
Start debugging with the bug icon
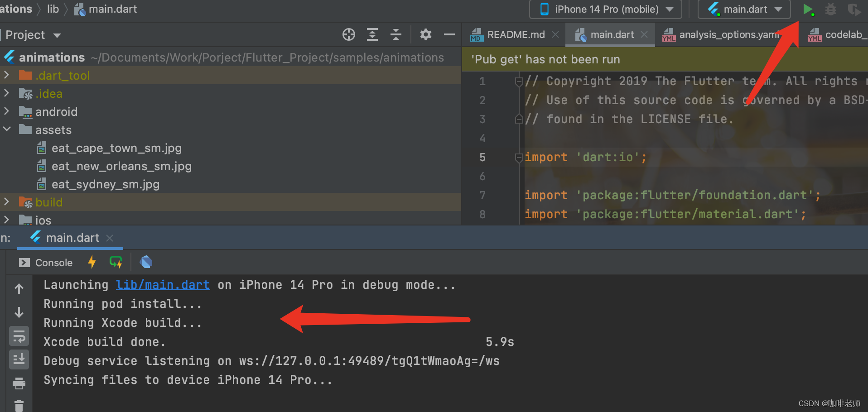pos(830,9)
